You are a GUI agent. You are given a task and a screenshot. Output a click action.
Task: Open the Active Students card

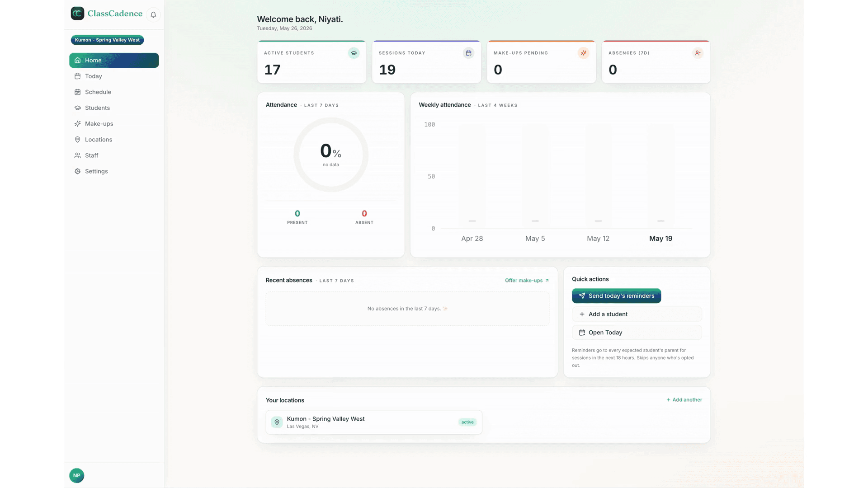[x=311, y=61]
